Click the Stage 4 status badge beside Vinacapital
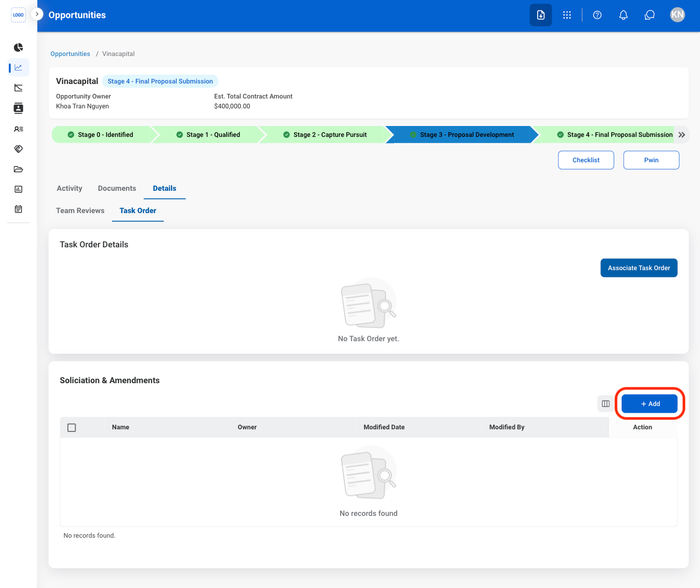Image resolution: width=700 pixels, height=588 pixels. [160, 81]
